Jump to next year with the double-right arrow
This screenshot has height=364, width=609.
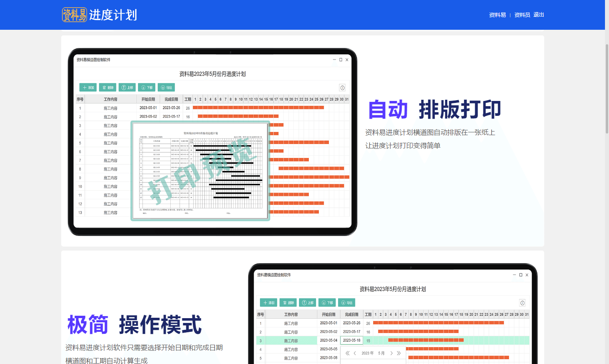click(x=399, y=353)
